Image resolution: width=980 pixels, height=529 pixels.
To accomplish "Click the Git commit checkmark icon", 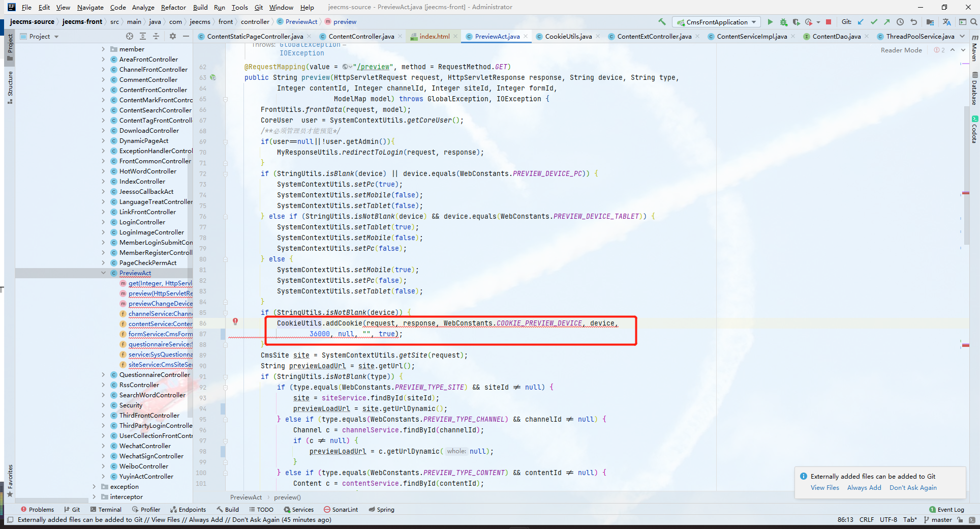I will (x=874, y=22).
